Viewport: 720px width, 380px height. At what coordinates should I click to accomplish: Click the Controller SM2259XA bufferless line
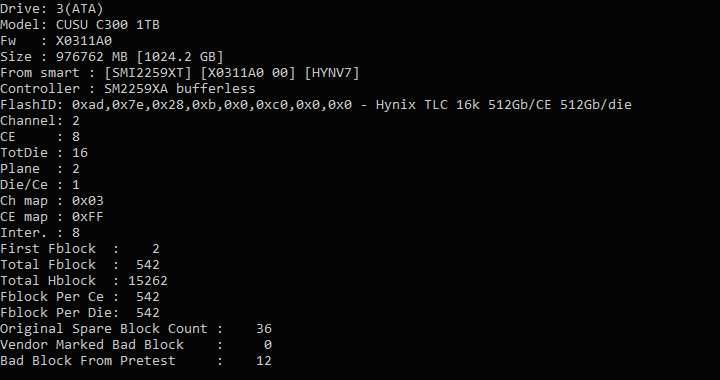(x=128, y=89)
